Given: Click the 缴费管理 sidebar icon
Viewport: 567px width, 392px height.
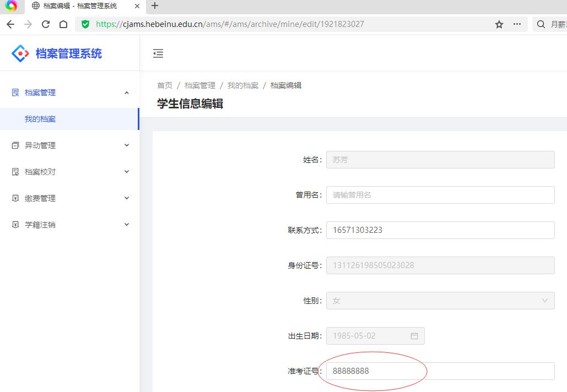Looking at the screenshot, I should click(15, 198).
